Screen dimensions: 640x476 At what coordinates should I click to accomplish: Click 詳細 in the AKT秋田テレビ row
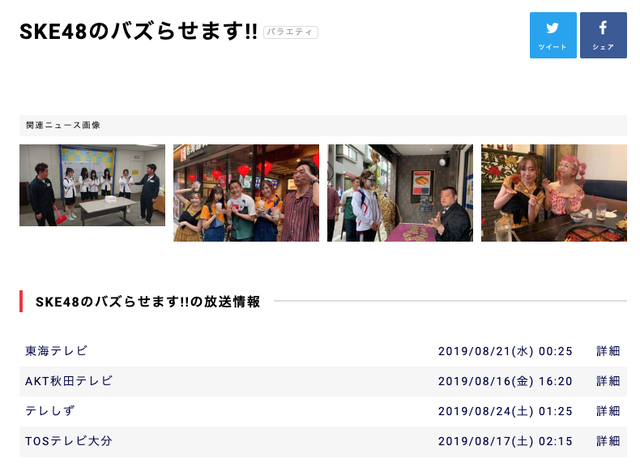(608, 381)
